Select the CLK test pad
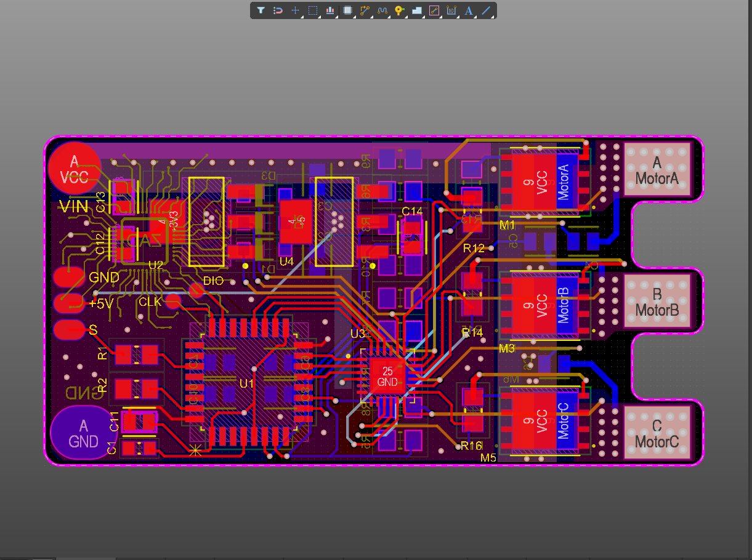 [x=173, y=301]
